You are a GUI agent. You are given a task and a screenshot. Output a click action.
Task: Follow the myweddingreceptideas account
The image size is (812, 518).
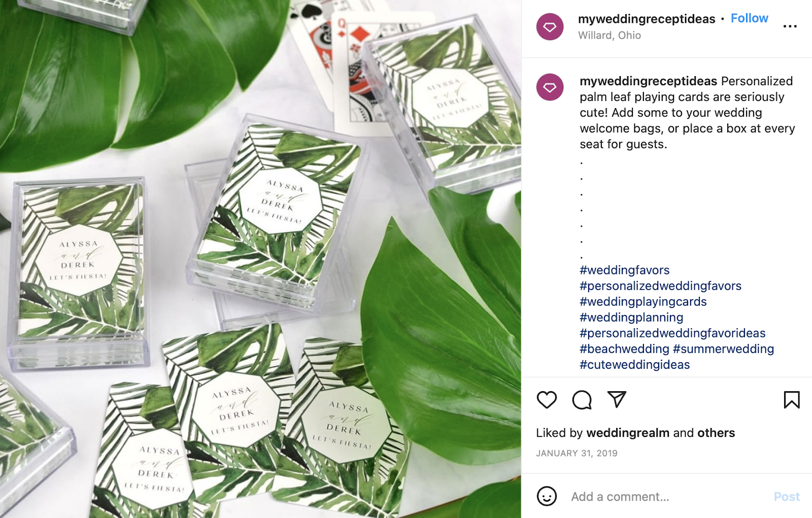point(749,18)
